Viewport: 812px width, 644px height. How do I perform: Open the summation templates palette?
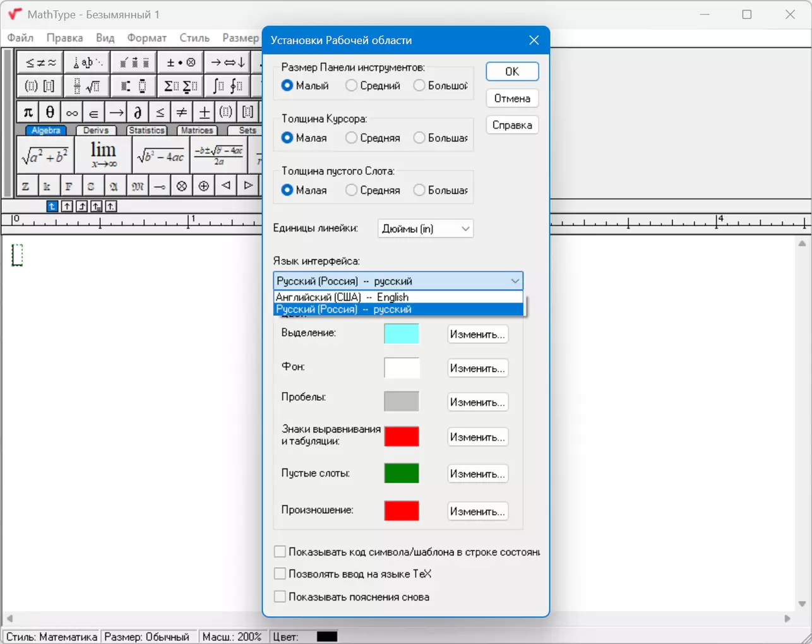point(181,86)
